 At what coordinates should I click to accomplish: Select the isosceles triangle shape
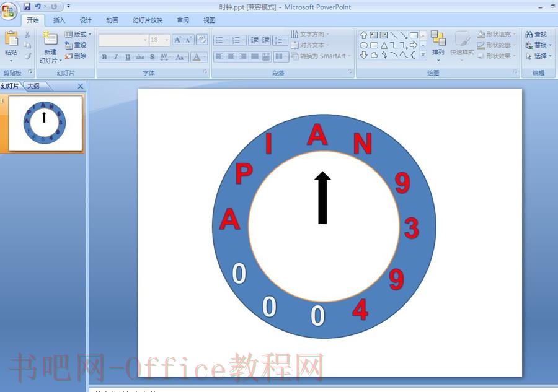pyautogui.click(x=384, y=45)
